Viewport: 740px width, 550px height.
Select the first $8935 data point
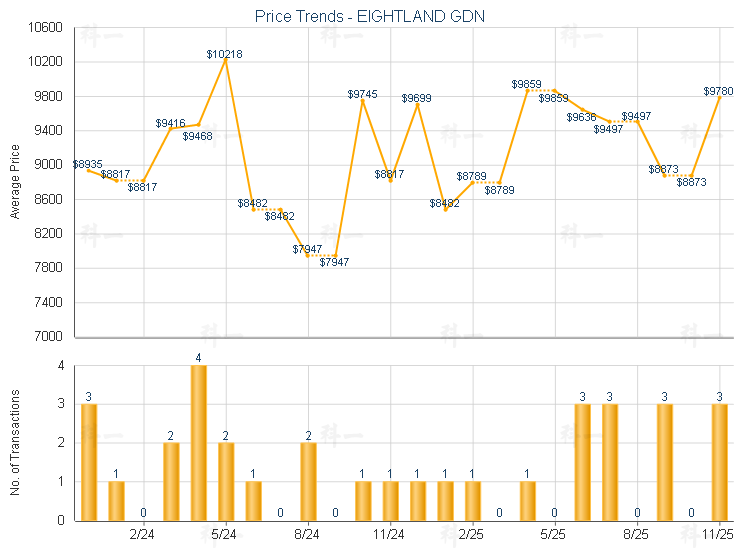89,170
